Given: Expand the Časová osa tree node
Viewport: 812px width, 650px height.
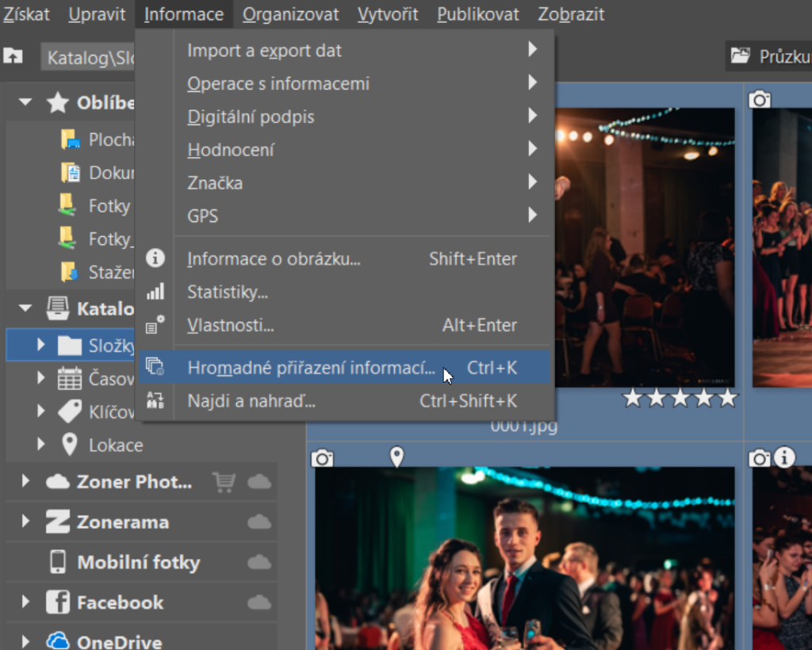Looking at the screenshot, I should click(x=41, y=378).
